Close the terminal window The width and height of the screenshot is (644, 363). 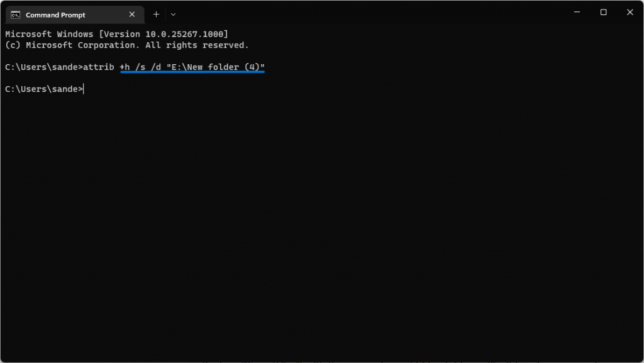[x=630, y=13]
